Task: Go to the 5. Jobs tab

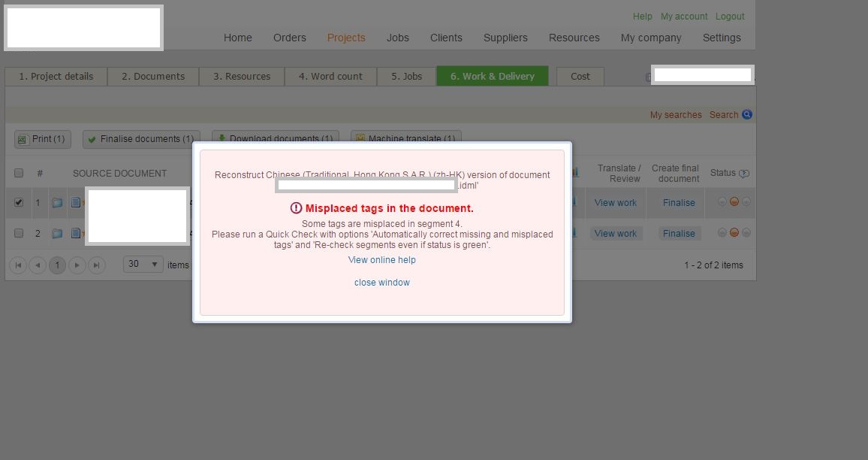Action: (407, 77)
